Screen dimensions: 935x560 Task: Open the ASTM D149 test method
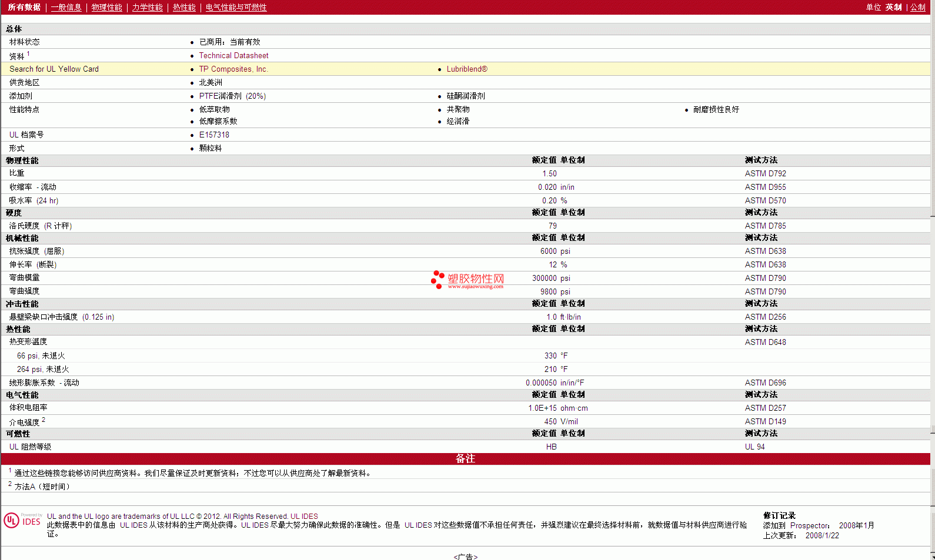pos(766,422)
